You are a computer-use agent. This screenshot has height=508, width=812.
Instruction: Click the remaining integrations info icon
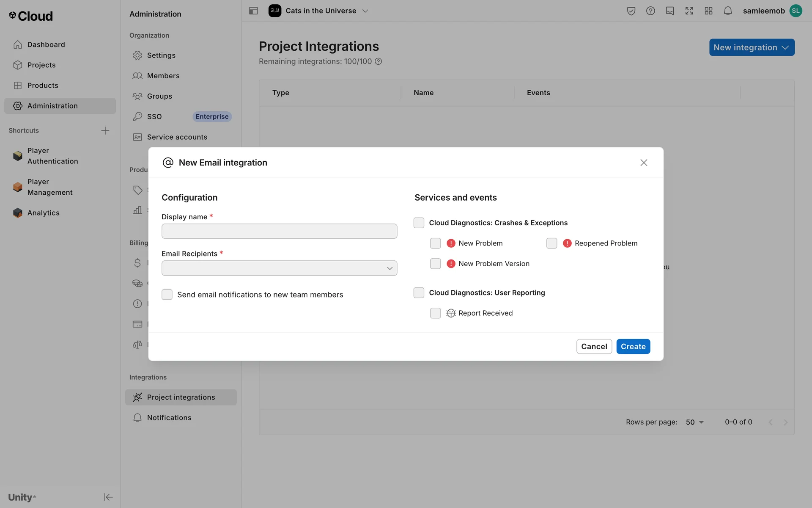(x=379, y=61)
